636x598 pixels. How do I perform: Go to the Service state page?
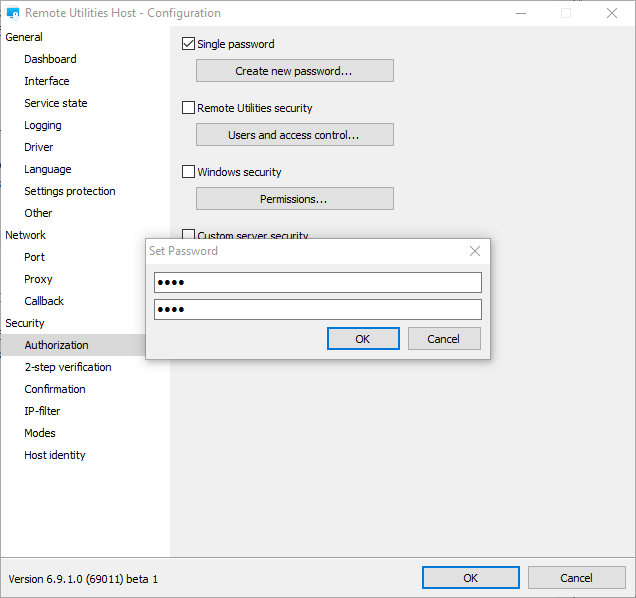pos(56,103)
